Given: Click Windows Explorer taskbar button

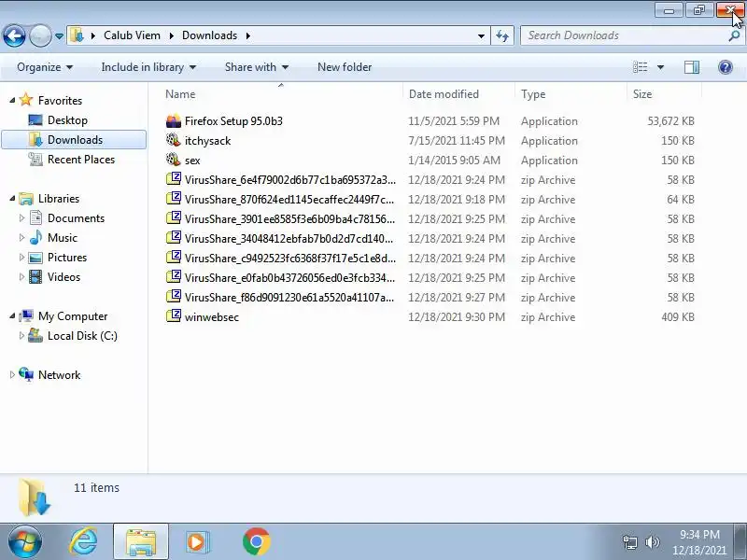Looking at the screenshot, I should coord(141,542).
